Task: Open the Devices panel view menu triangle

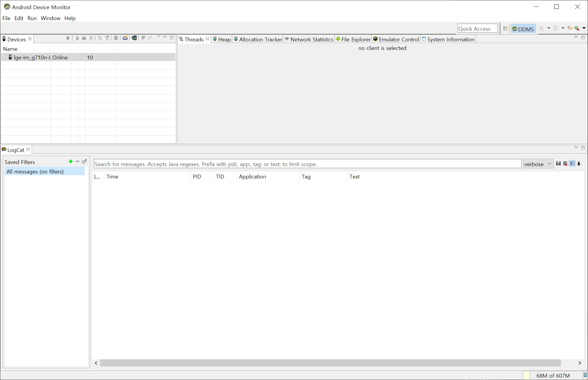Action: pyautogui.click(x=159, y=37)
